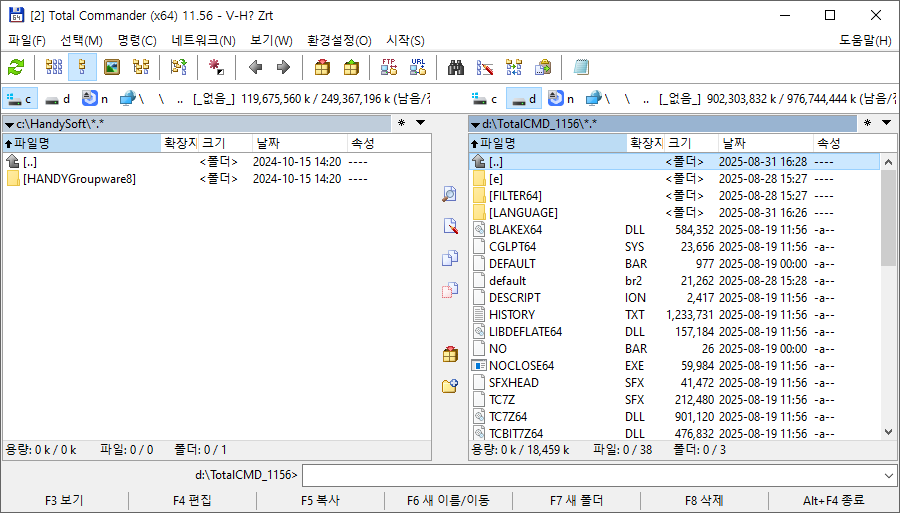Click the pack gift box icon in middle bar
The image size is (900, 513).
[450, 354]
